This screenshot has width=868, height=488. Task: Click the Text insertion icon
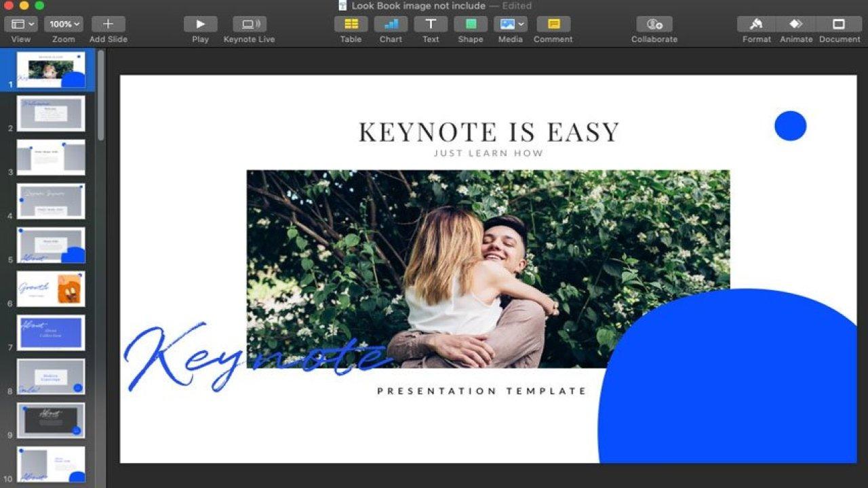[x=430, y=26]
